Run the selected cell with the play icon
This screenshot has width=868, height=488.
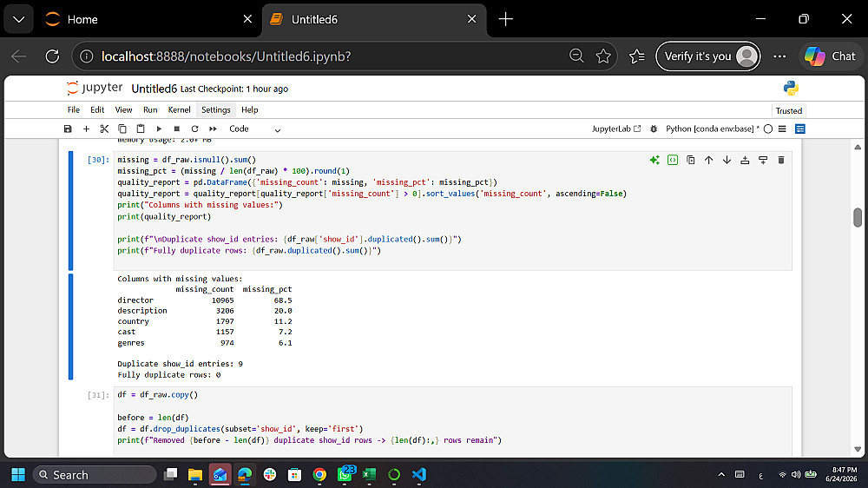click(x=159, y=129)
